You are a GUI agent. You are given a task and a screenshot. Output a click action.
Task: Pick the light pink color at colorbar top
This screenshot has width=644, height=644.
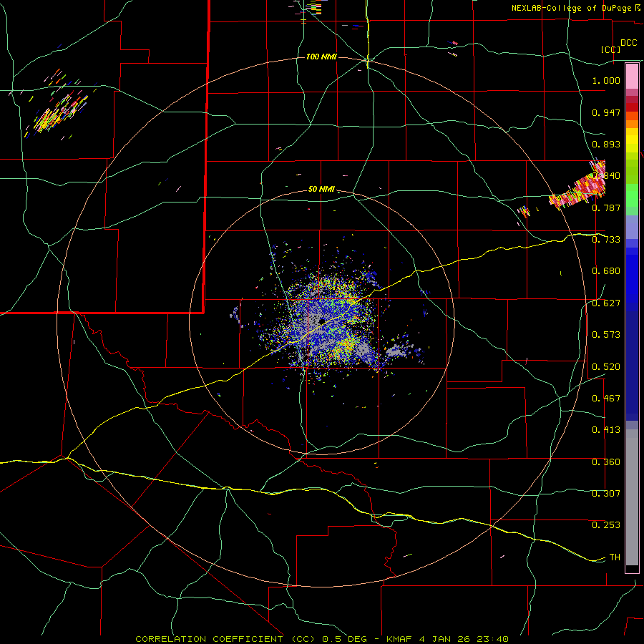[632, 76]
